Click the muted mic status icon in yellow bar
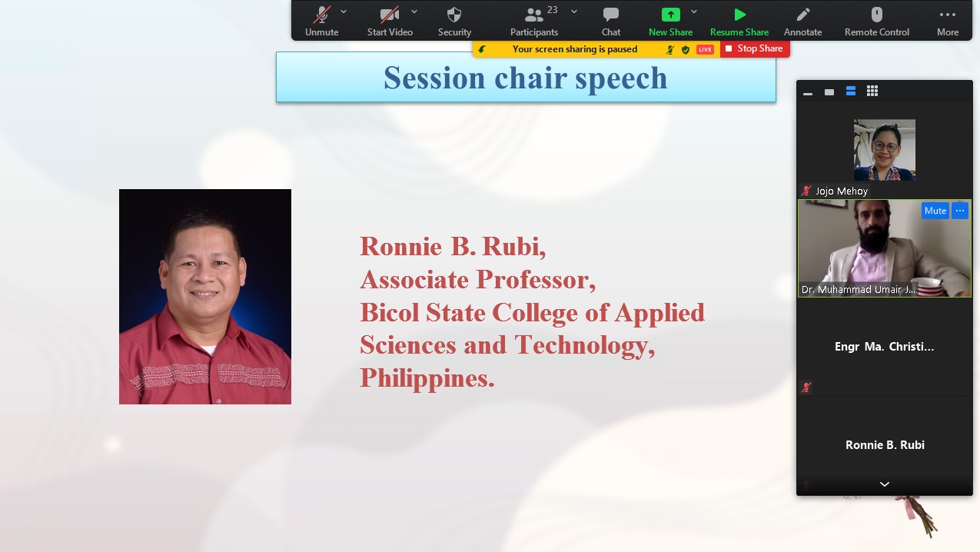The height and width of the screenshot is (552, 980). pyautogui.click(x=670, y=49)
